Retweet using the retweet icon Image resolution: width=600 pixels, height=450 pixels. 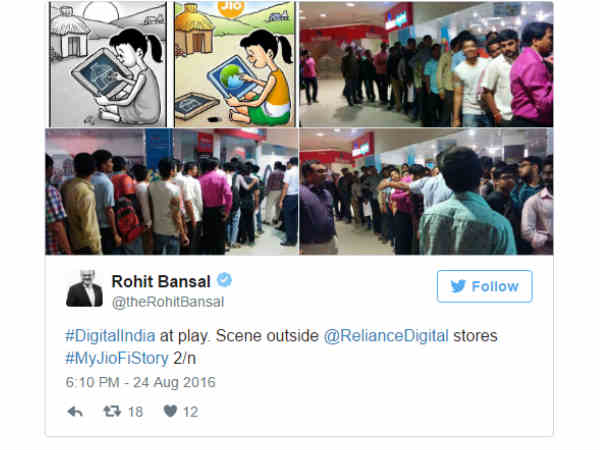112,412
